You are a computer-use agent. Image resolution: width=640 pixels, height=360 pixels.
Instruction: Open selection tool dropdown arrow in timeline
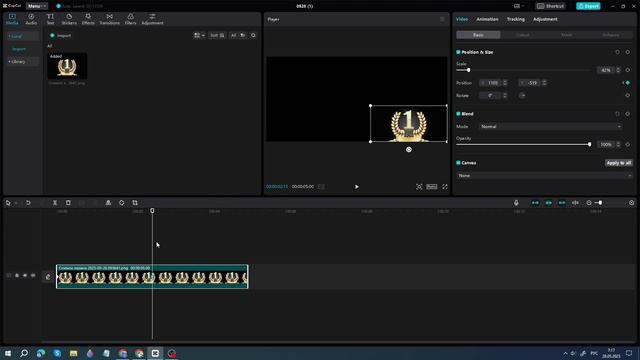(x=16, y=203)
